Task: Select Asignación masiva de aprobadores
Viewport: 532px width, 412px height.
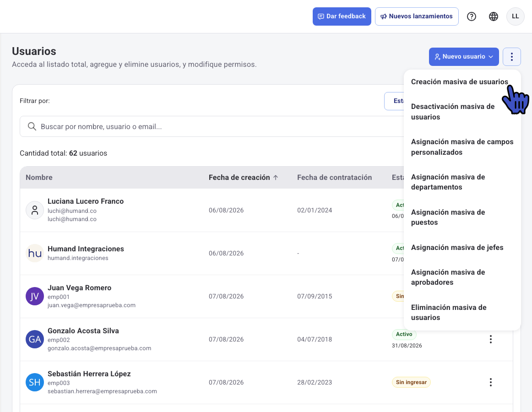Action: click(462, 277)
